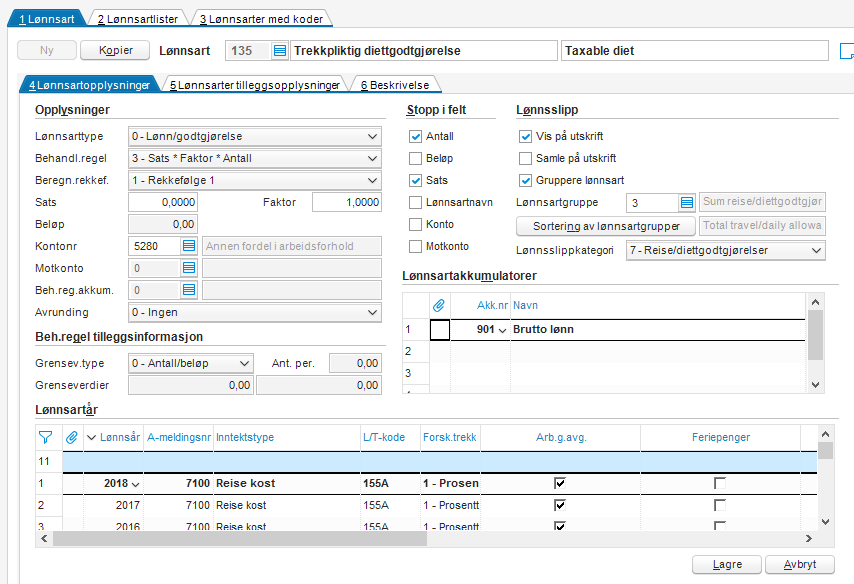The width and height of the screenshot is (854, 584).
Task: Click Sortering av lønnsartgrupper button
Action: [606, 226]
